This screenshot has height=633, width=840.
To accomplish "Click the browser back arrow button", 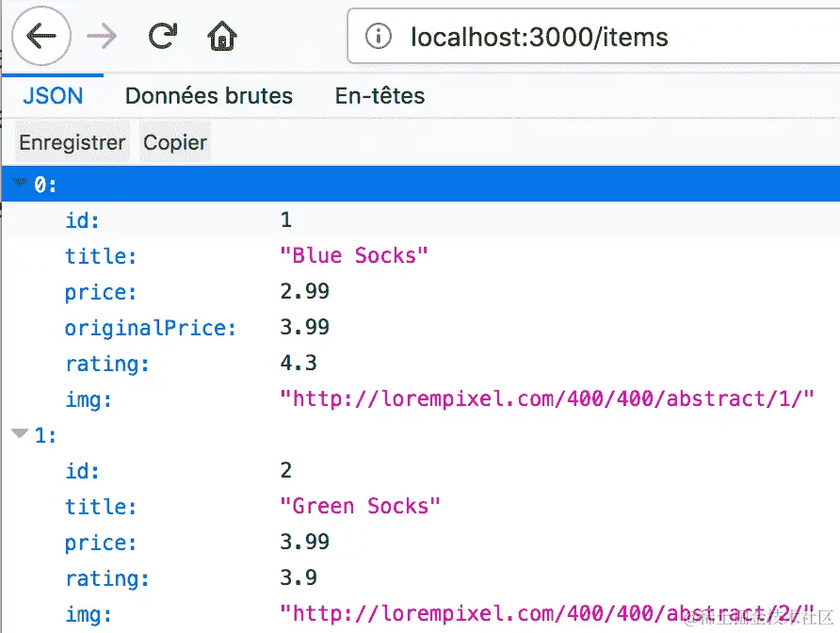I will tap(41, 37).
